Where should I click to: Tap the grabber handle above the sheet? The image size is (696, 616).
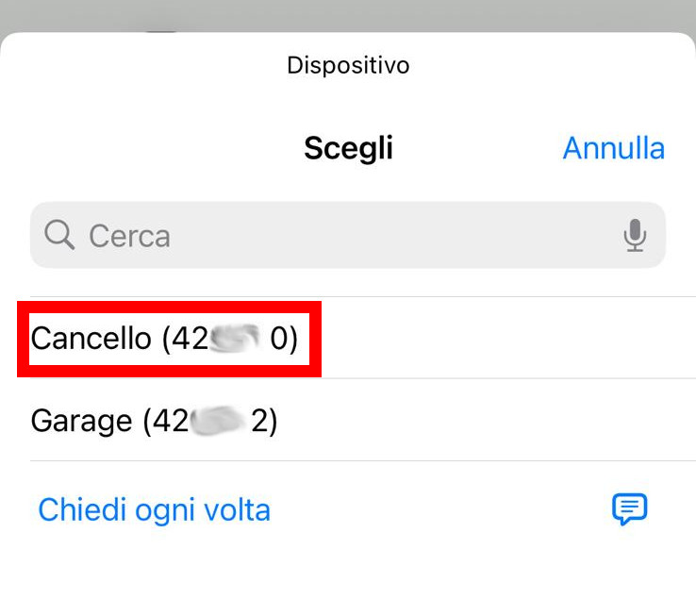pos(162,30)
